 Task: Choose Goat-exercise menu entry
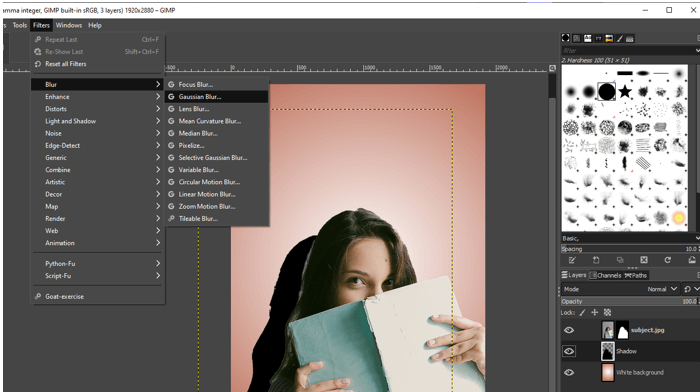click(97, 296)
